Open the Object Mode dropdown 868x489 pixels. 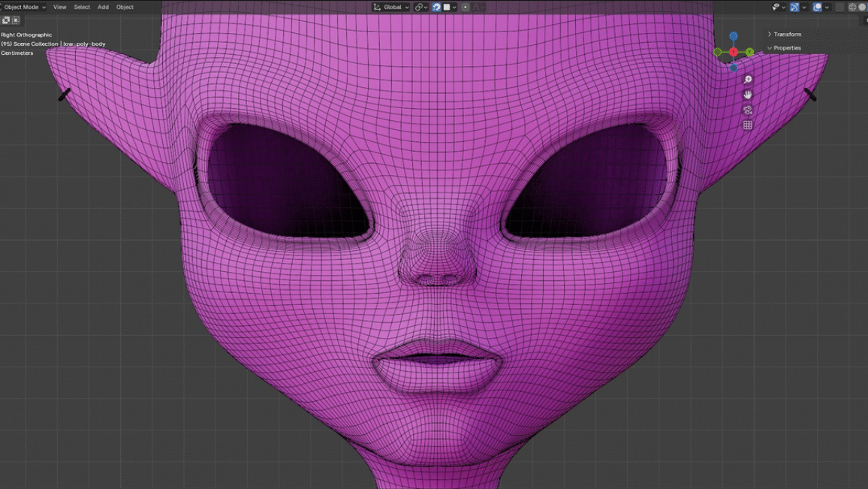(x=25, y=7)
